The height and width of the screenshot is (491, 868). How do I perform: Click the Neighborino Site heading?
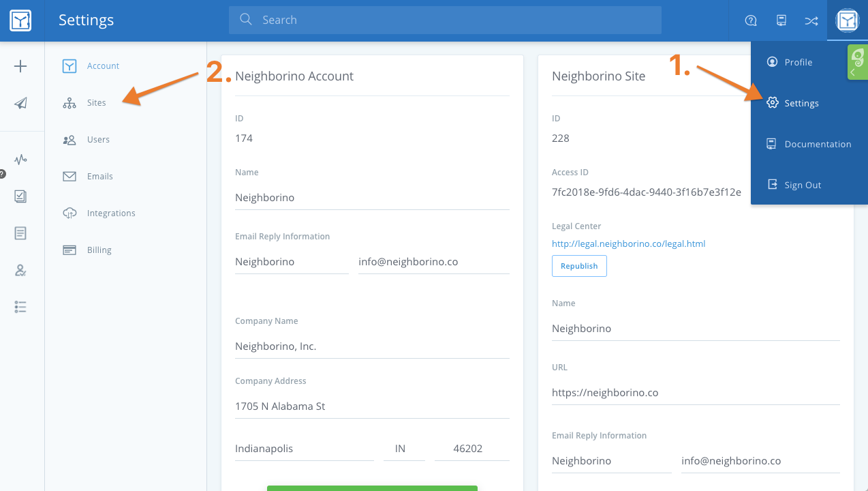click(x=599, y=76)
